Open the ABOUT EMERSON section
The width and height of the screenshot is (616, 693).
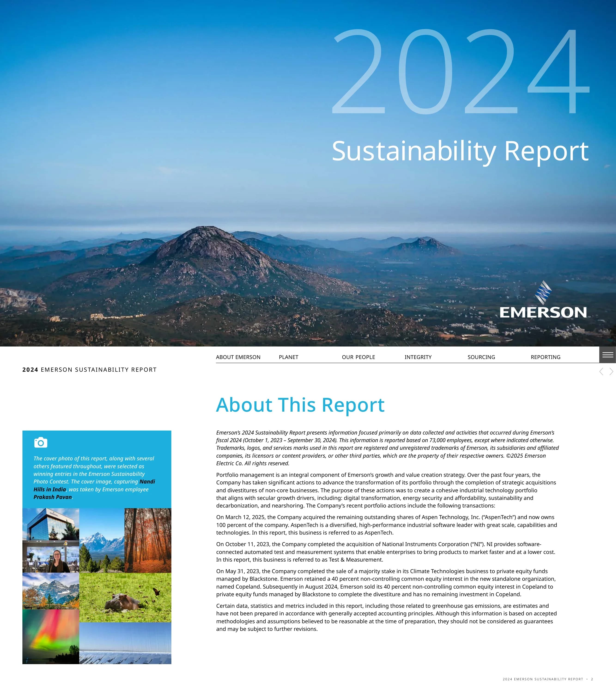click(238, 357)
